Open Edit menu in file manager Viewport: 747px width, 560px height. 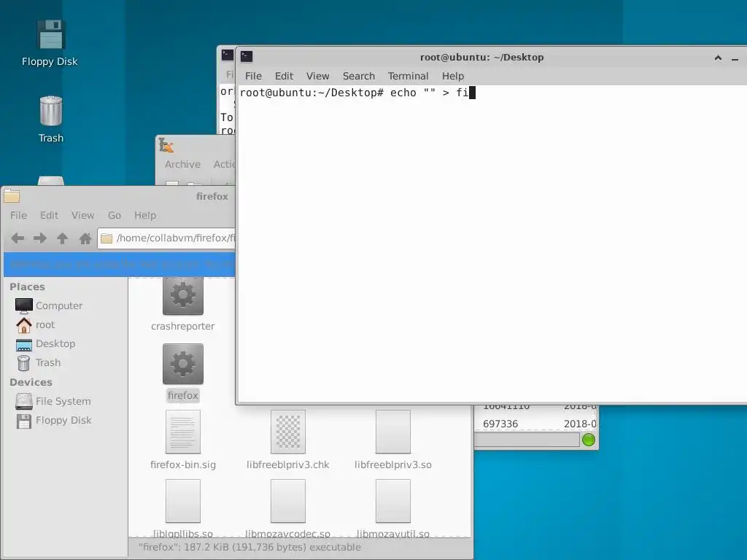tap(49, 215)
